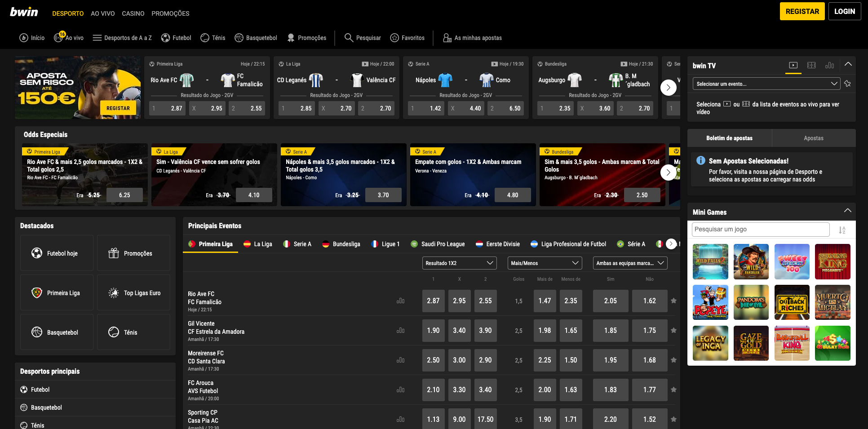This screenshot has width=868, height=429.
Task: Switch bwin TV to statistics icon
Action: [x=829, y=65]
